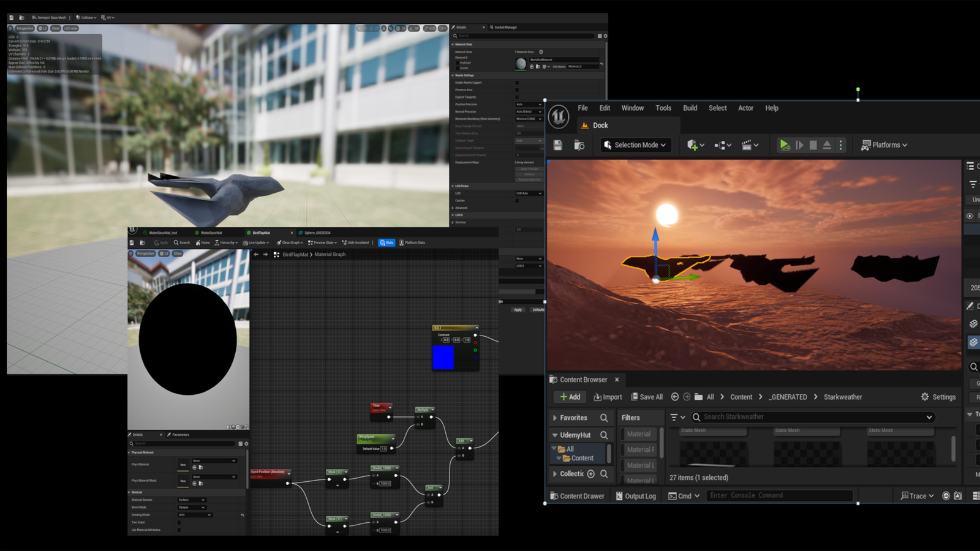Click the Stats button in material editor
The width and height of the screenshot is (980, 551).
[x=386, y=242]
